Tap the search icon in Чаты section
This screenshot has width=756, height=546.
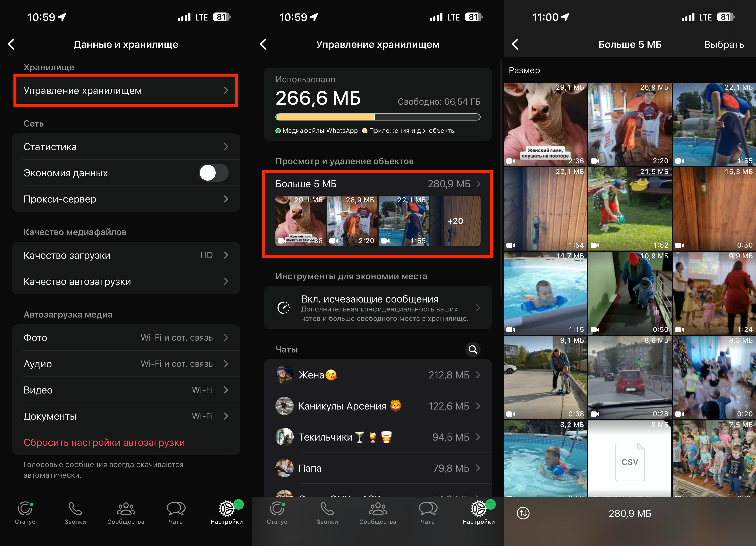tap(473, 350)
